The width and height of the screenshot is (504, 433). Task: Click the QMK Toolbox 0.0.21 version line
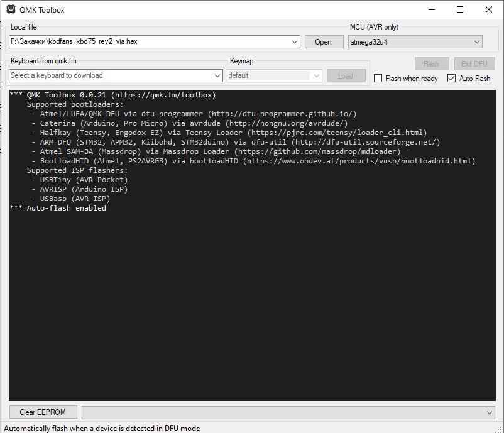tap(113, 95)
